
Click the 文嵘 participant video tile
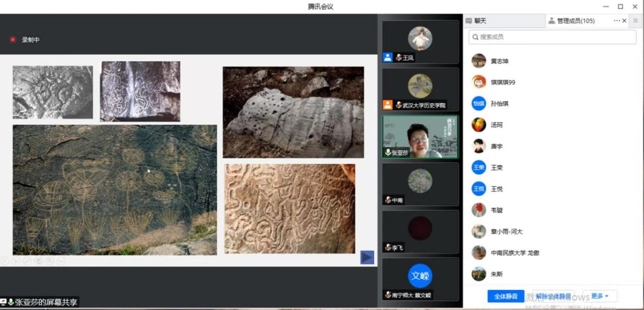tap(420, 276)
